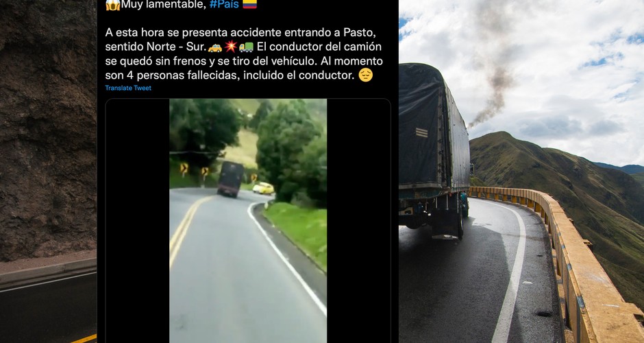Click the green truck emoji in the tweet
644x343 pixels.
coord(247,47)
